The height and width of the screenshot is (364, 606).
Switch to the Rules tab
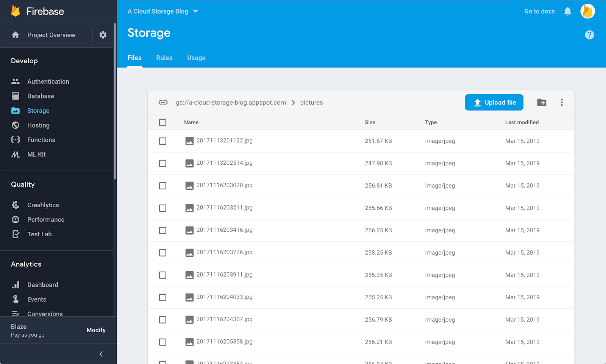(164, 58)
